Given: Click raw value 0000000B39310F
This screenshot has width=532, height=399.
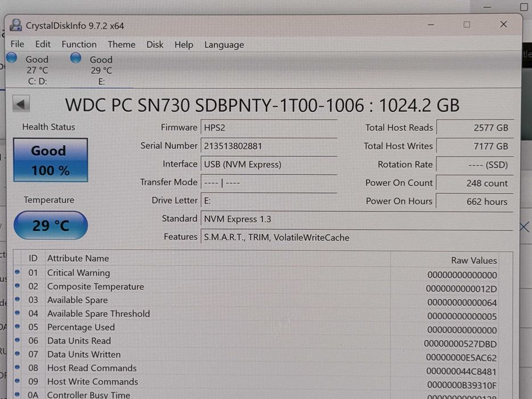Looking at the screenshot, I should 462,385.
